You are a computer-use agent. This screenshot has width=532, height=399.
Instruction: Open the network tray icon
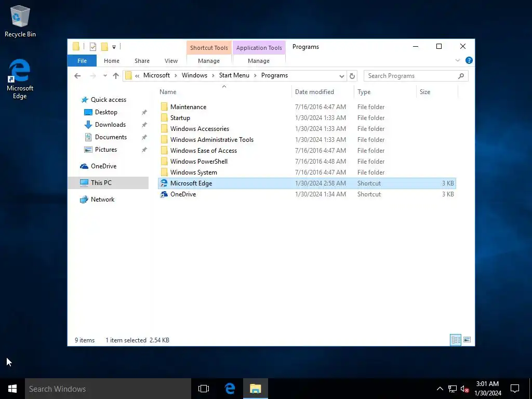pyautogui.click(x=453, y=389)
